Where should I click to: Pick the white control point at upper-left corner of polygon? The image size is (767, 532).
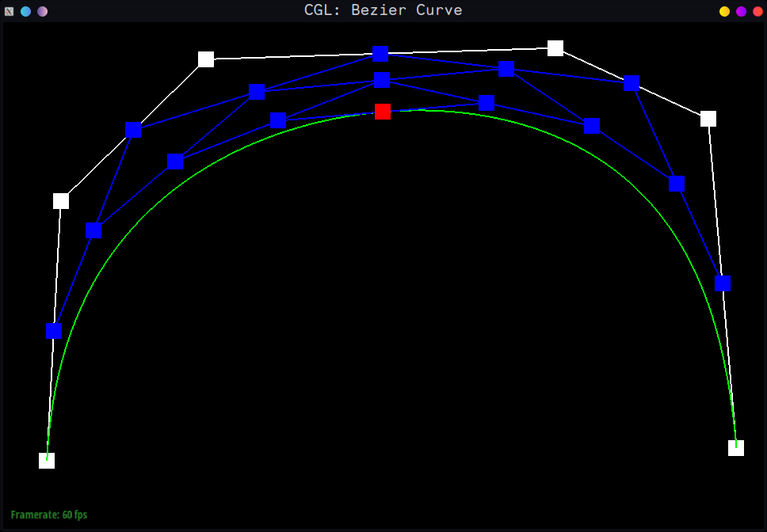pyautogui.click(x=206, y=59)
